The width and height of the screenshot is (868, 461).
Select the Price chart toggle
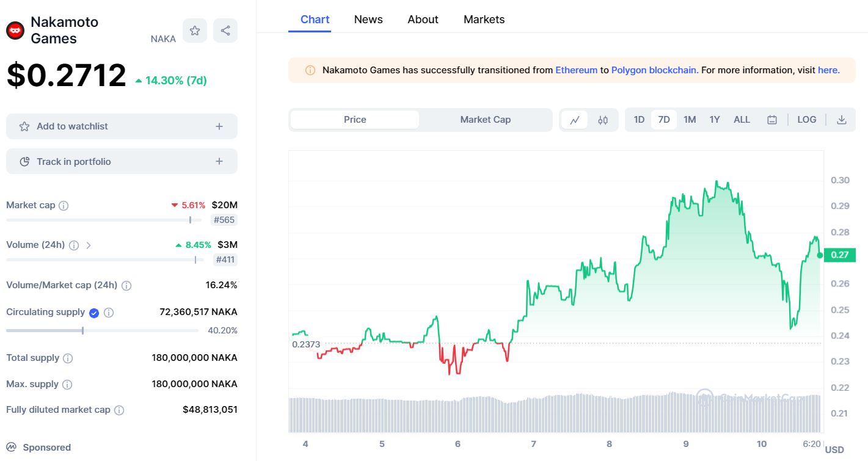pos(355,120)
